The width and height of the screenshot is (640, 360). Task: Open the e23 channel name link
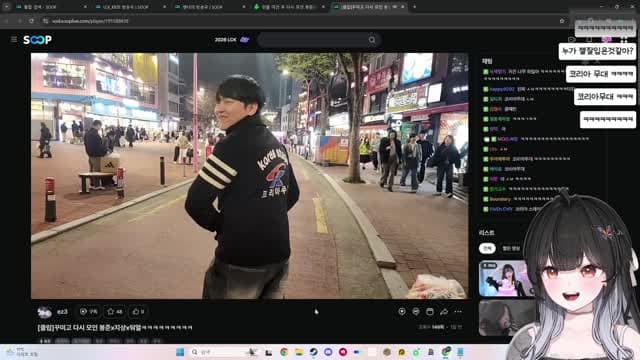(x=62, y=312)
